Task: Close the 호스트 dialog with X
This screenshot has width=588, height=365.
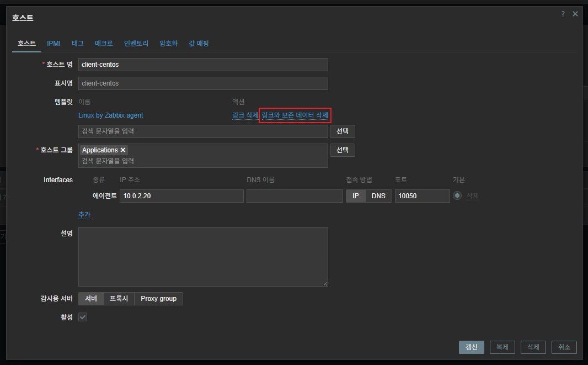Action: (x=575, y=14)
